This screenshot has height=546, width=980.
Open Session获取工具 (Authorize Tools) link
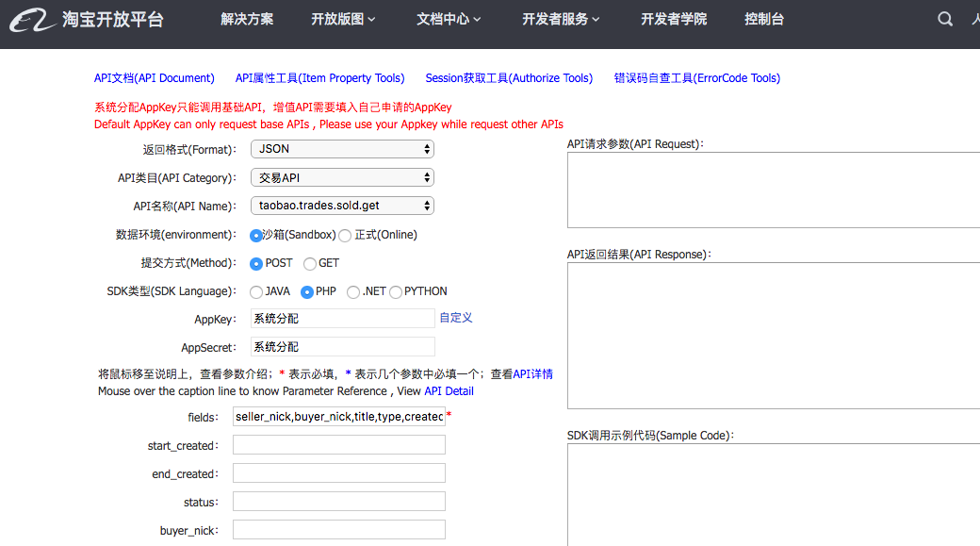point(509,78)
